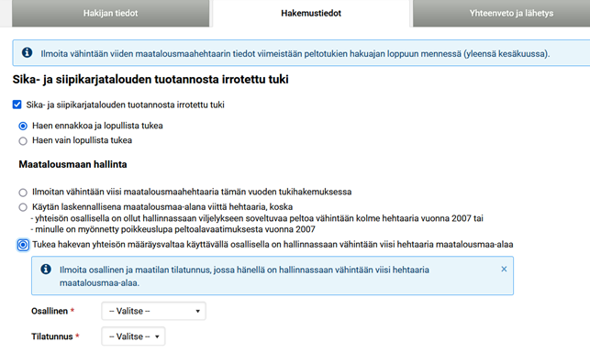This screenshot has width=590, height=364.
Task: Select Haen ennakkoa ja lopullista tukea radio
Action: [x=23, y=126]
